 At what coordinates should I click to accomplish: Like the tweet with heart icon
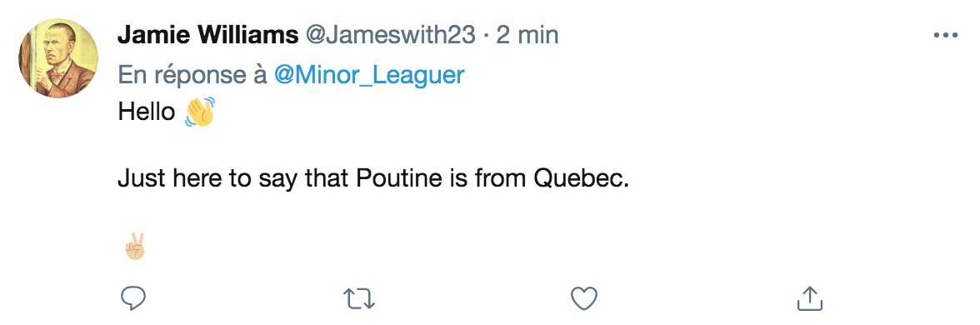pyautogui.click(x=584, y=298)
